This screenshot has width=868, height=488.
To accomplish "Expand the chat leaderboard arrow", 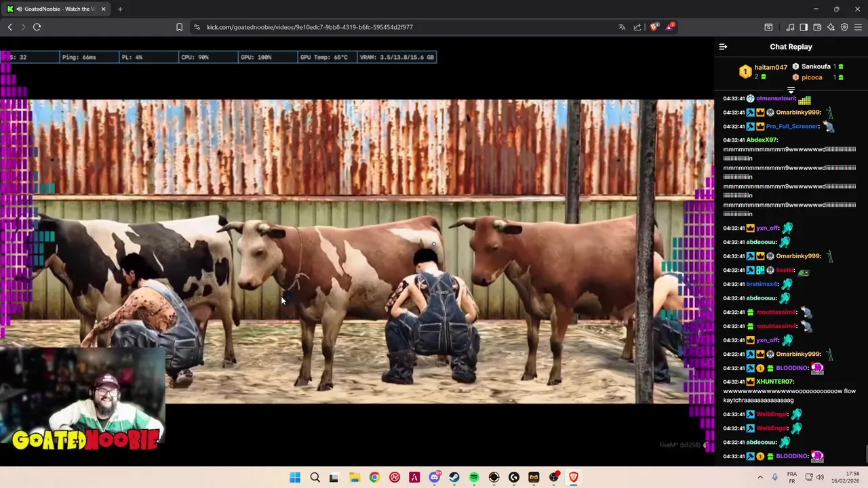I will pyautogui.click(x=791, y=89).
